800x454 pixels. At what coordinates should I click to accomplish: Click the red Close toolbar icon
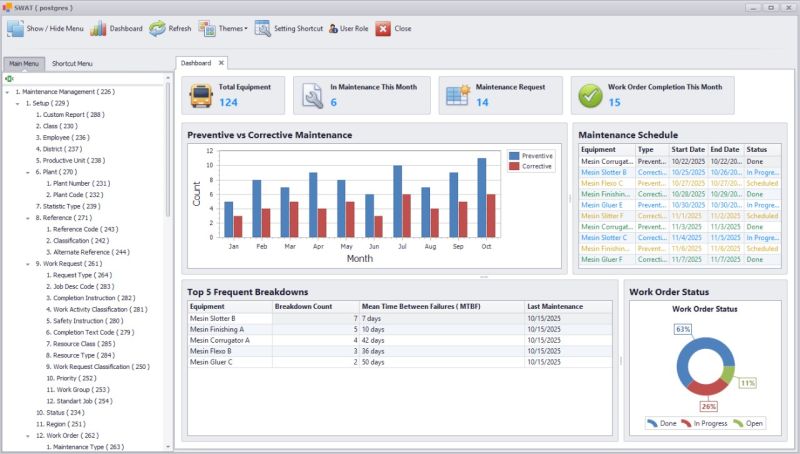tap(383, 29)
